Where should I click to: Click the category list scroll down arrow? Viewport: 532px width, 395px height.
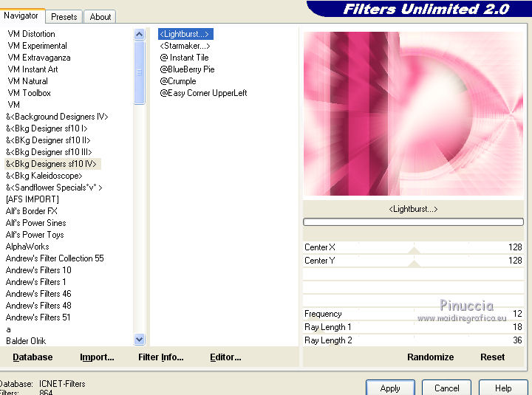pyautogui.click(x=140, y=339)
